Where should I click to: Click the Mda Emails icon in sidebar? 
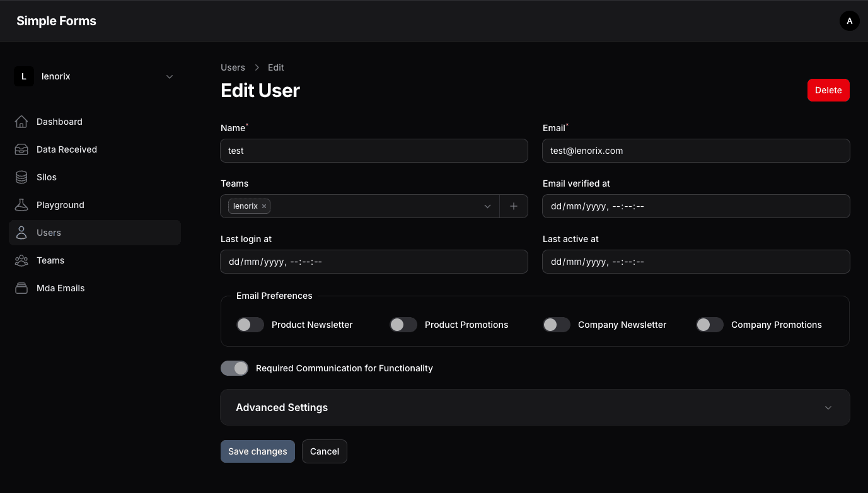[x=21, y=288]
